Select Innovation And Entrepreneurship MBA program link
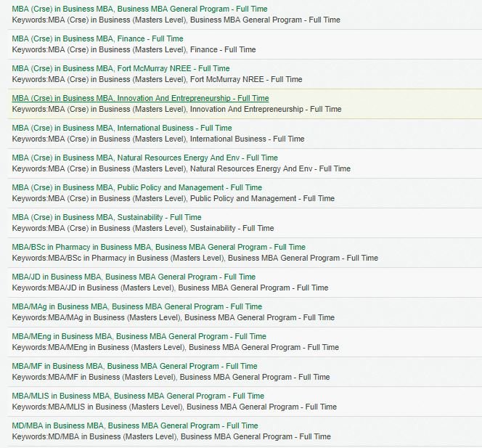Screen dimensions: 482x448 [x=140, y=98]
